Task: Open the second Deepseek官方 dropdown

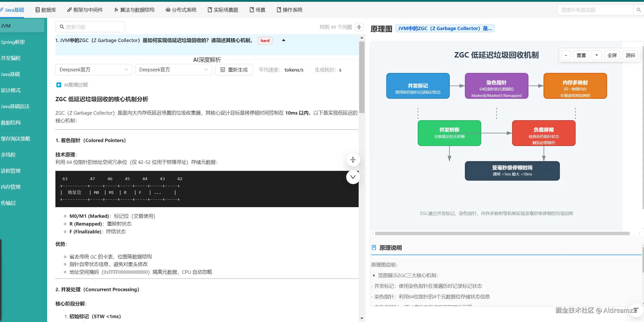Action: point(173,70)
